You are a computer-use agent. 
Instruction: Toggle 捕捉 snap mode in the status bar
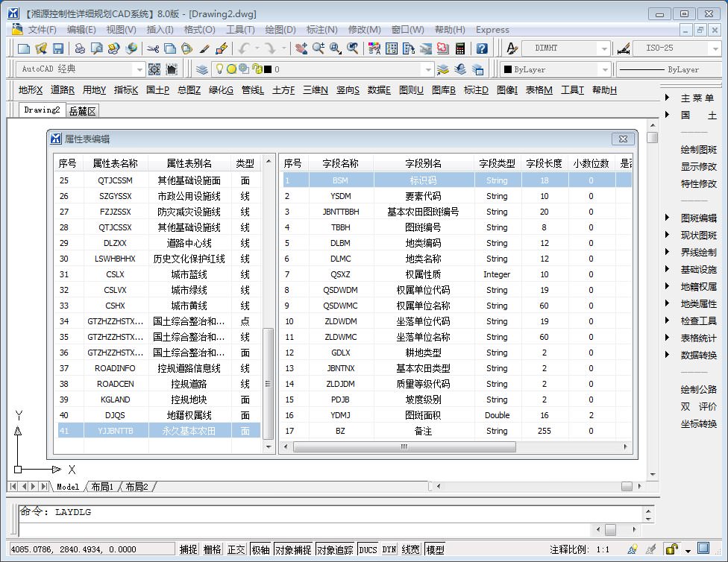tap(189, 549)
